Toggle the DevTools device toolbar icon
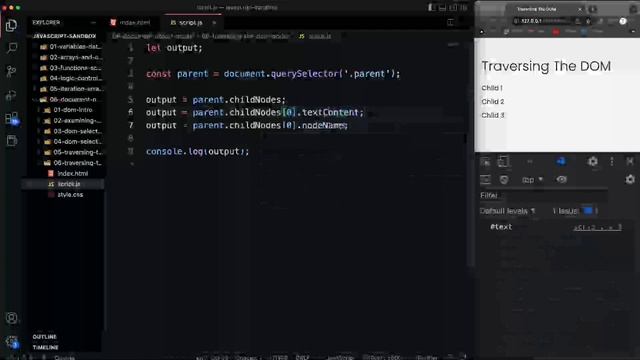Screen dimensions: 640x360 point(503,162)
